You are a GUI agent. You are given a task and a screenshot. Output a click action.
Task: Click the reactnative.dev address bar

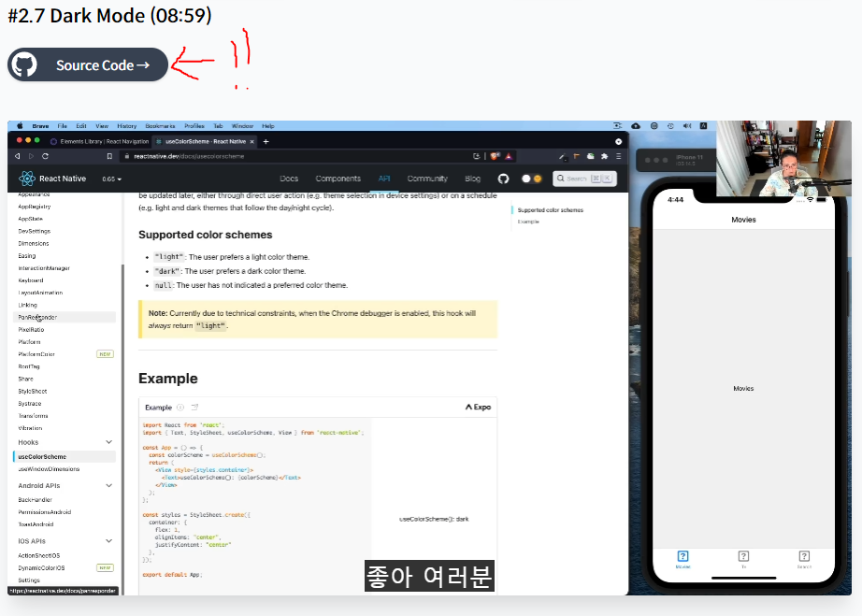(x=299, y=156)
